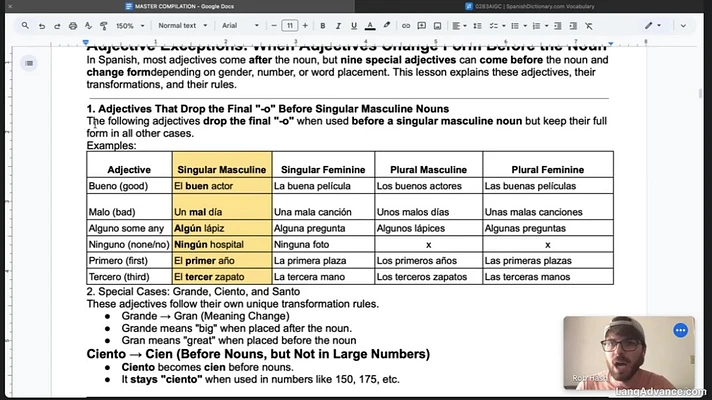712x400 pixels.
Task: Clear text formatting
Action: pos(589,26)
